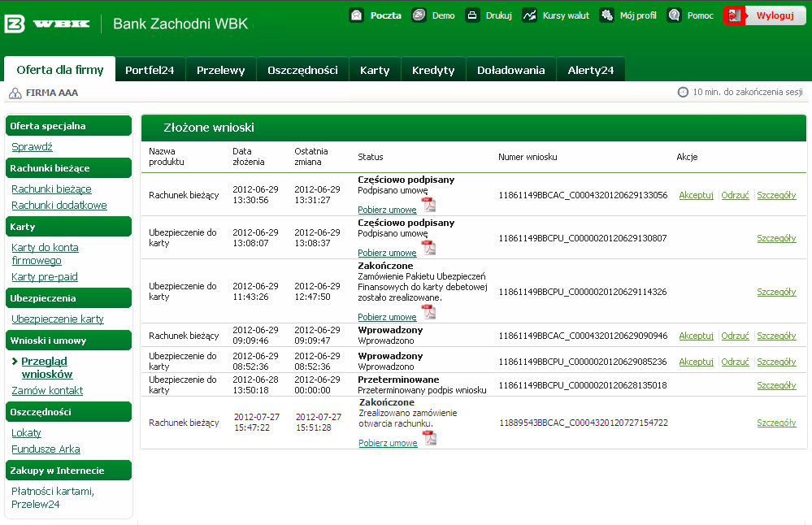The image size is (812, 525).
Task: Open the Portfel24 tab
Action: click(x=150, y=70)
